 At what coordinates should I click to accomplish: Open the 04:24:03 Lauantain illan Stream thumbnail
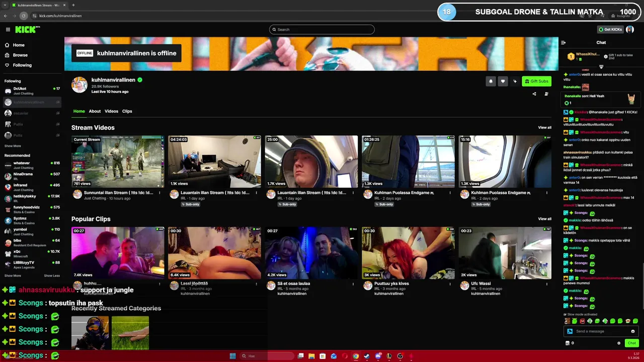(214, 161)
